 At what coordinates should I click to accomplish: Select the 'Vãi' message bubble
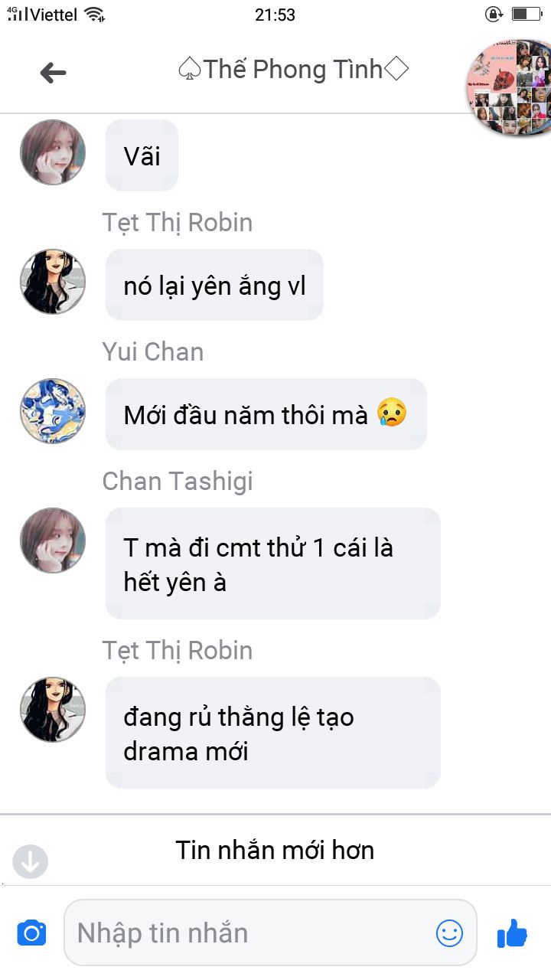[142, 155]
